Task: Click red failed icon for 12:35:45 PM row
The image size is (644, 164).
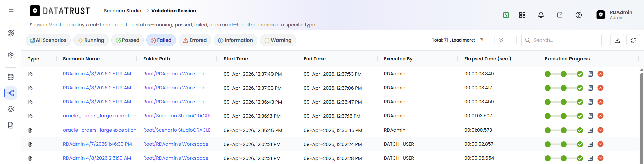Action: click(x=601, y=130)
